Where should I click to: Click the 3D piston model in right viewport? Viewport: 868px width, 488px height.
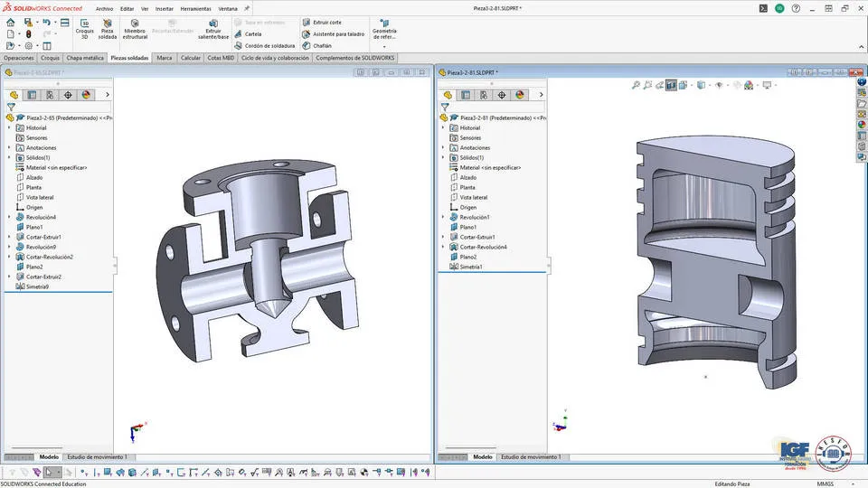717,260
